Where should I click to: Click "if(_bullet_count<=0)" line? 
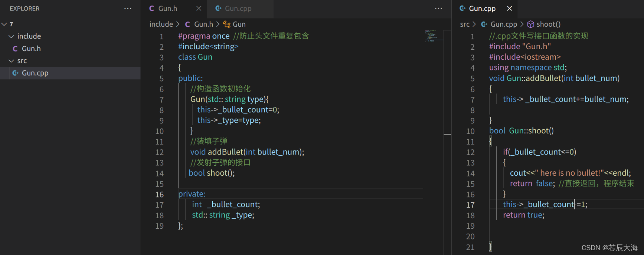point(540,152)
